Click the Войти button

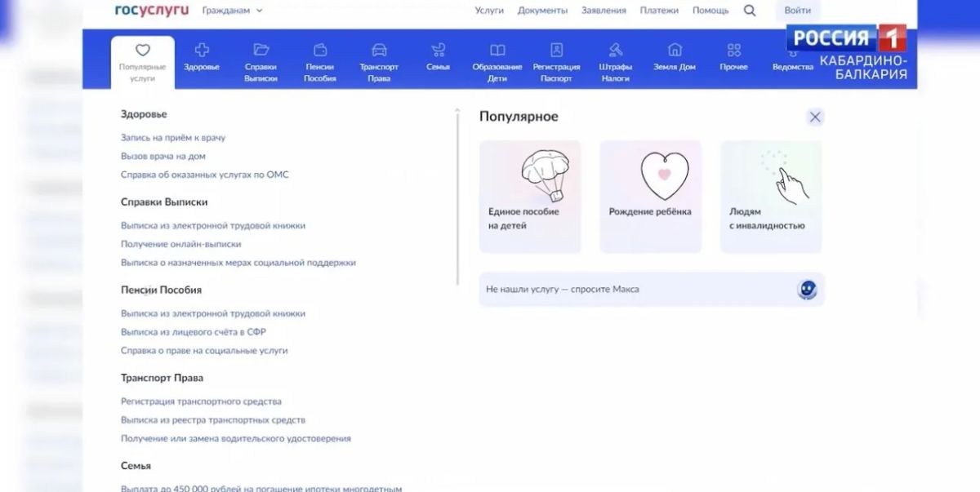pyautogui.click(x=797, y=11)
